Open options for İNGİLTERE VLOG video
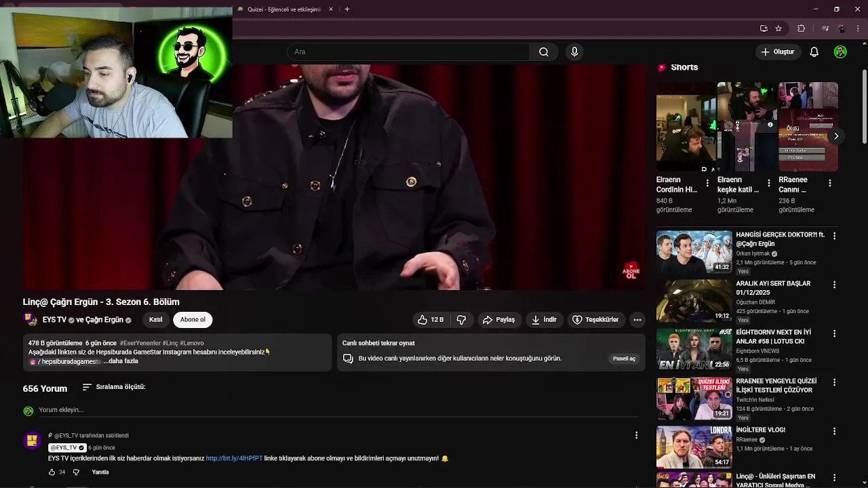Viewport: 868px width, 488px height. point(834,431)
